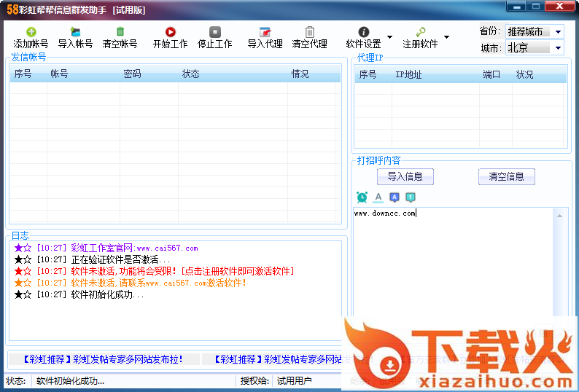Click the underlined A text icon
This screenshot has height=392, width=579.
[x=378, y=197]
